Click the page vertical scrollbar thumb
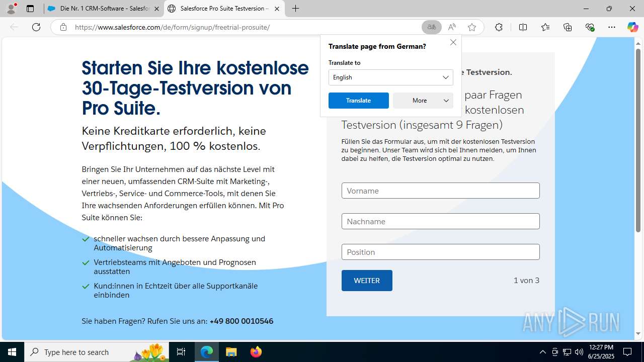The image size is (644, 362). (x=638, y=140)
